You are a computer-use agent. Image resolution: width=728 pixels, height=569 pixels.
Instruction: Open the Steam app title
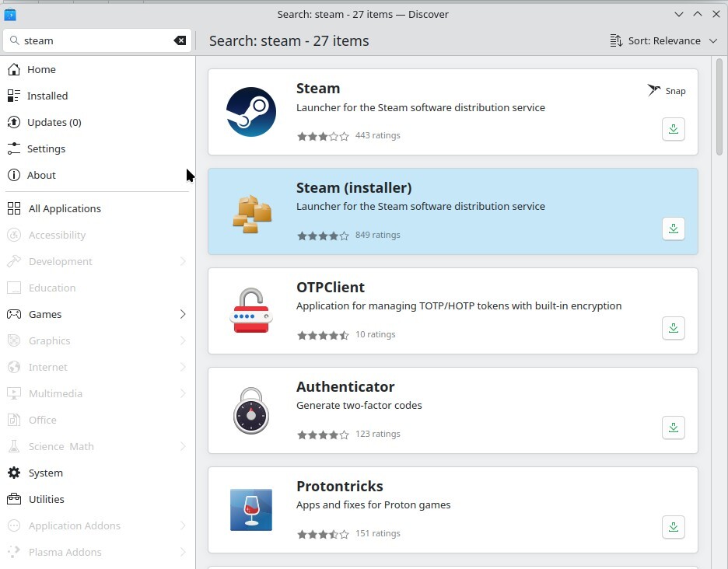318,88
